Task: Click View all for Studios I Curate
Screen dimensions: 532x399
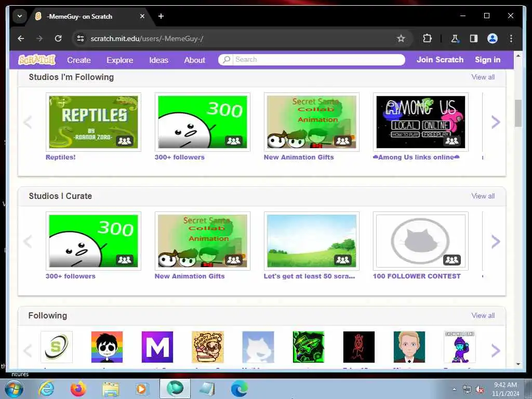Action: [x=483, y=196]
